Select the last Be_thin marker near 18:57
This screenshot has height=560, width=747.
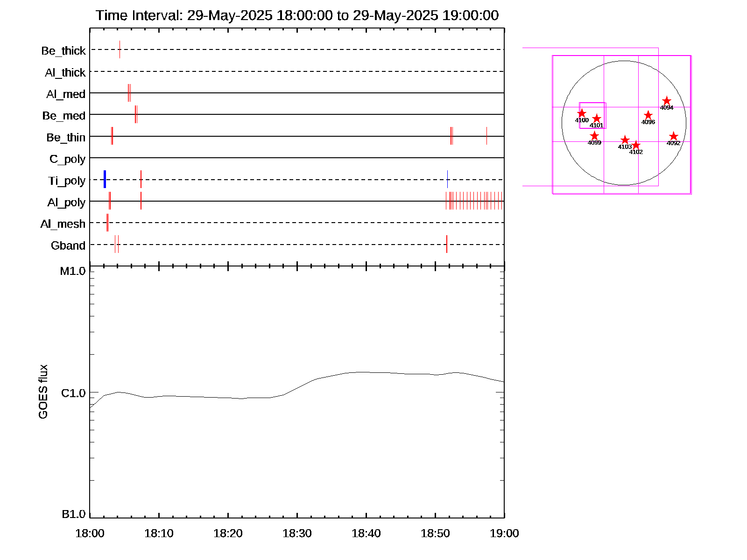pos(486,136)
